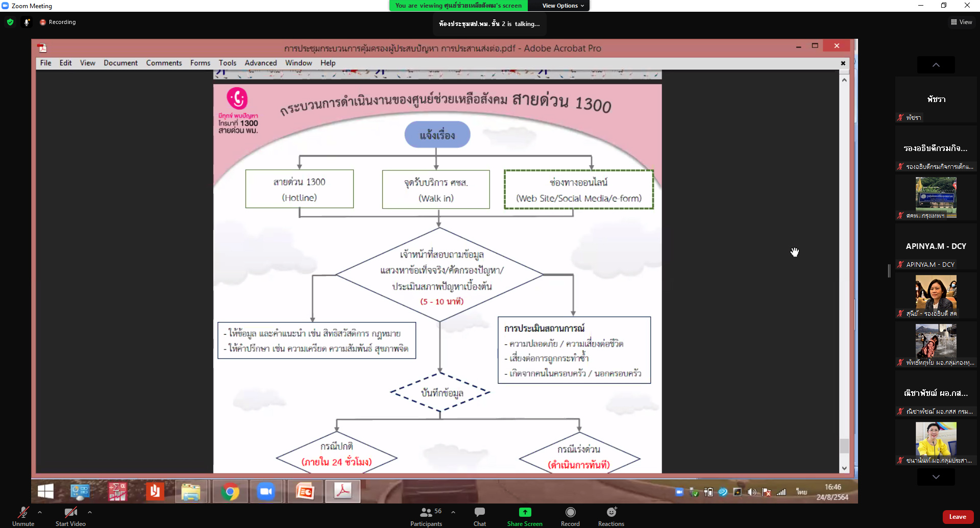Image resolution: width=980 pixels, height=528 pixels.
Task: Open the control panel icon on shared taskbar
Action: click(x=80, y=491)
